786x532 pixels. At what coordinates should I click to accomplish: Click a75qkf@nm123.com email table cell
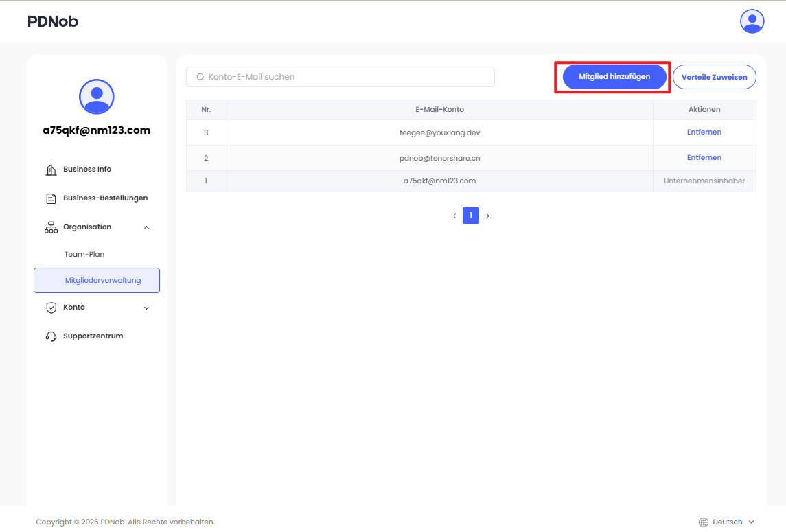click(x=439, y=181)
